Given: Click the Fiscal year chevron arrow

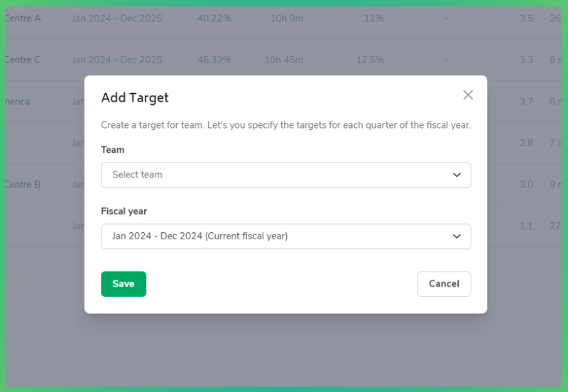Looking at the screenshot, I should (x=457, y=236).
